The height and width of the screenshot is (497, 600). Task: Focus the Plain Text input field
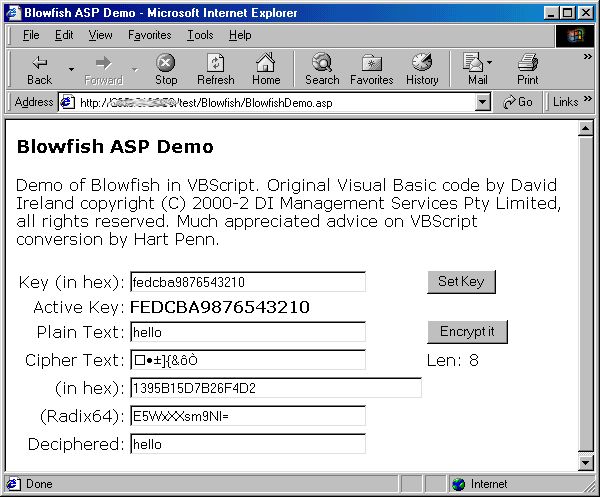click(x=248, y=332)
